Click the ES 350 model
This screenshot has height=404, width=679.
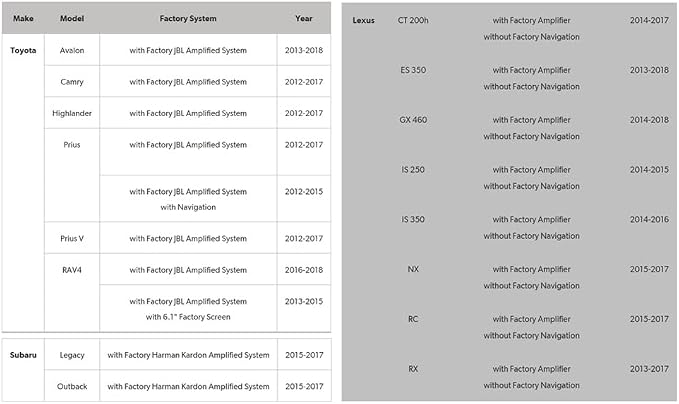(x=413, y=70)
